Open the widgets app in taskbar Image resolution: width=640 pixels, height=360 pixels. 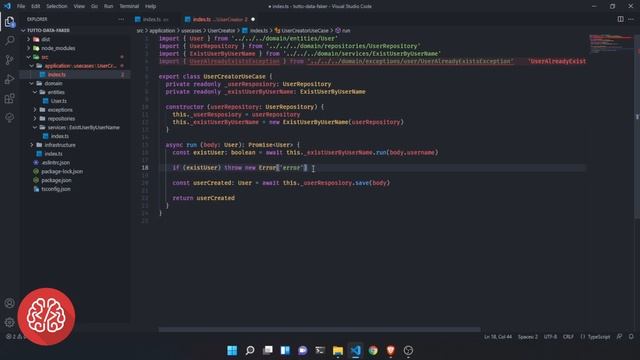(285, 350)
